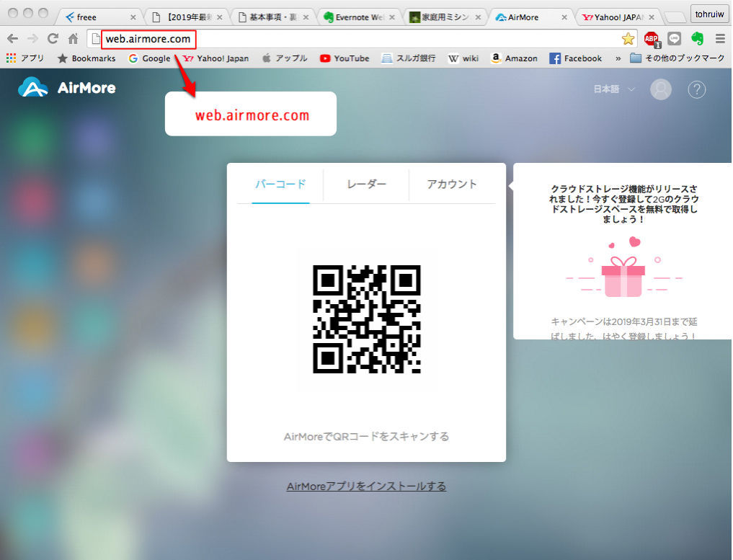The image size is (733, 560).
Task: Open the user account avatar icon
Action: (x=660, y=89)
